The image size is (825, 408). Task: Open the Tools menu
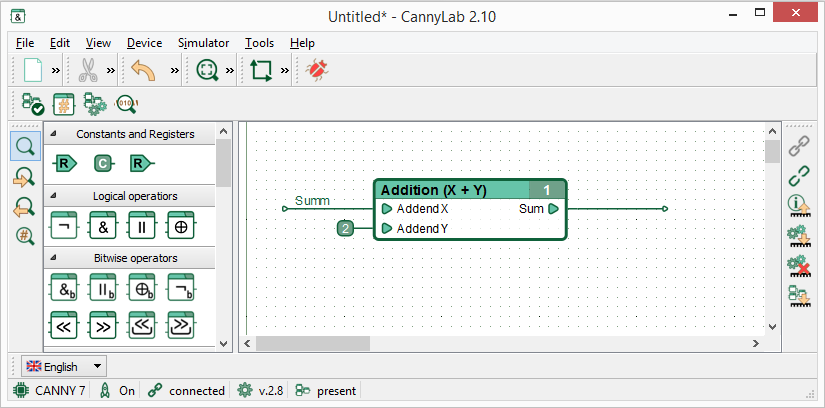pos(259,43)
